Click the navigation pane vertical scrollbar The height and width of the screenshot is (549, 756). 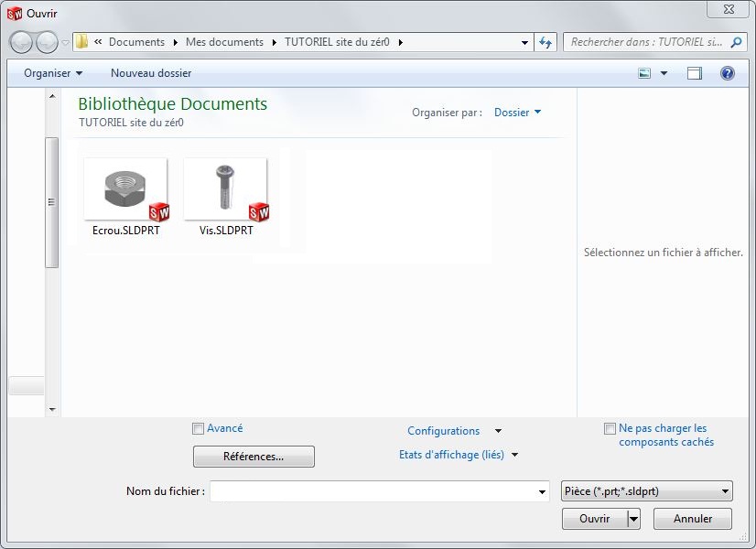[52, 201]
